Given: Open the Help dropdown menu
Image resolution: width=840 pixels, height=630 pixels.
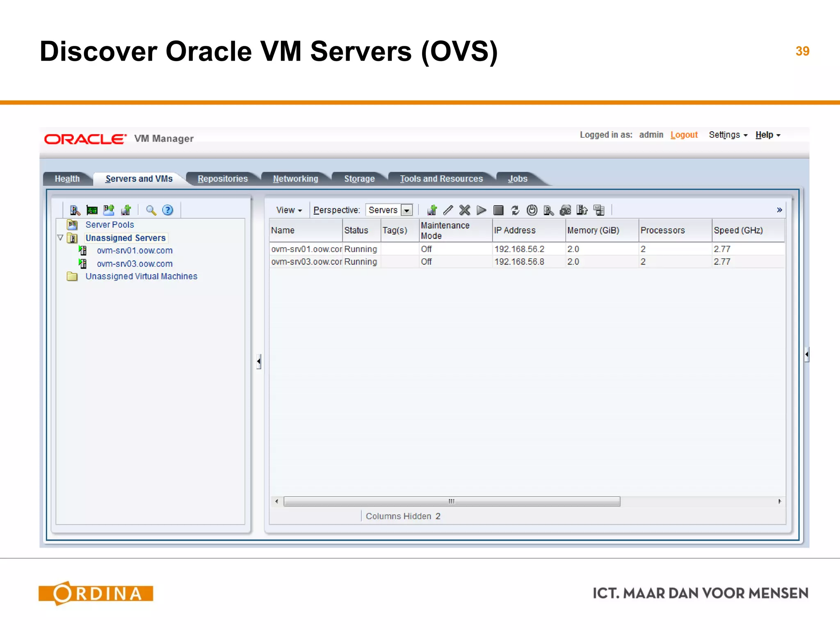Looking at the screenshot, I should tap(768, 135).
